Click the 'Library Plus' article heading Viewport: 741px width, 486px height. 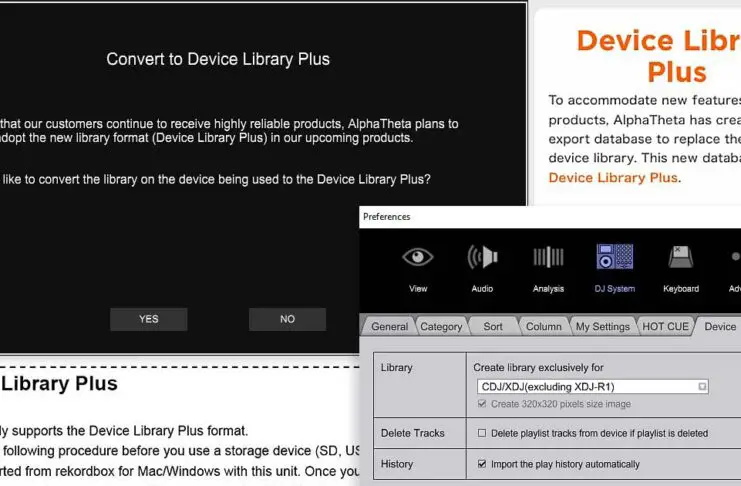[x=59, y=384]
